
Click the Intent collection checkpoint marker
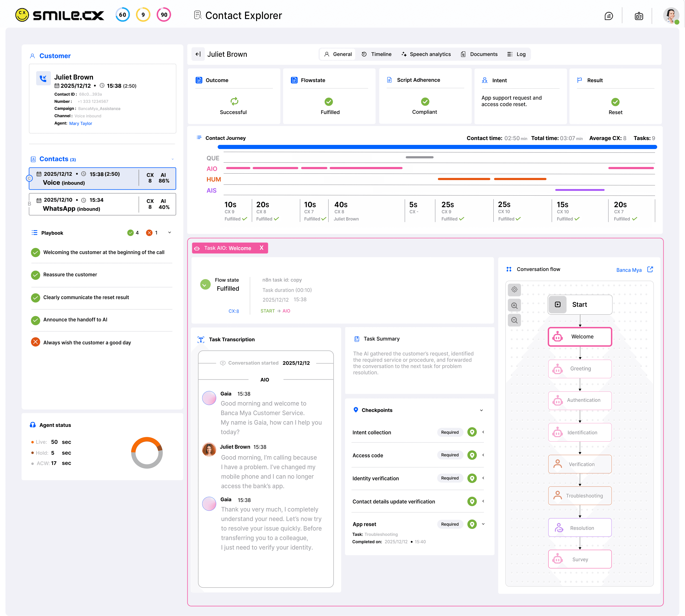point(472,432)
